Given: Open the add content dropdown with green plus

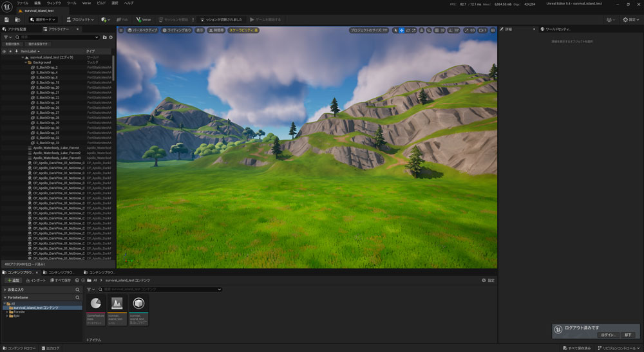Looking at the screenshot, I should [105, 20].
